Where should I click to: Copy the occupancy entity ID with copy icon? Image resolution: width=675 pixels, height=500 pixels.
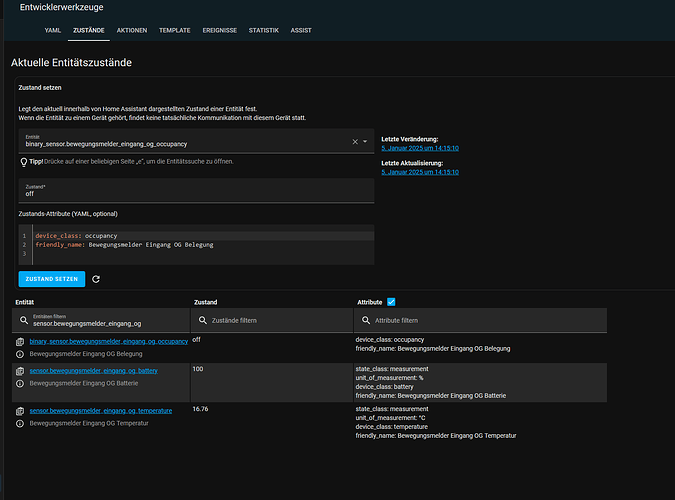click(20, 342)
